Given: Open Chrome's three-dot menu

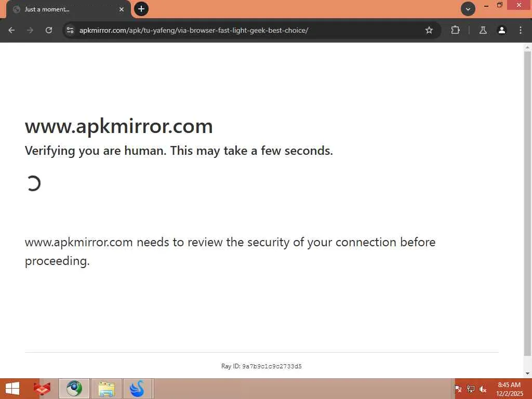Looking at the screenshot, I should coord(521,30).
